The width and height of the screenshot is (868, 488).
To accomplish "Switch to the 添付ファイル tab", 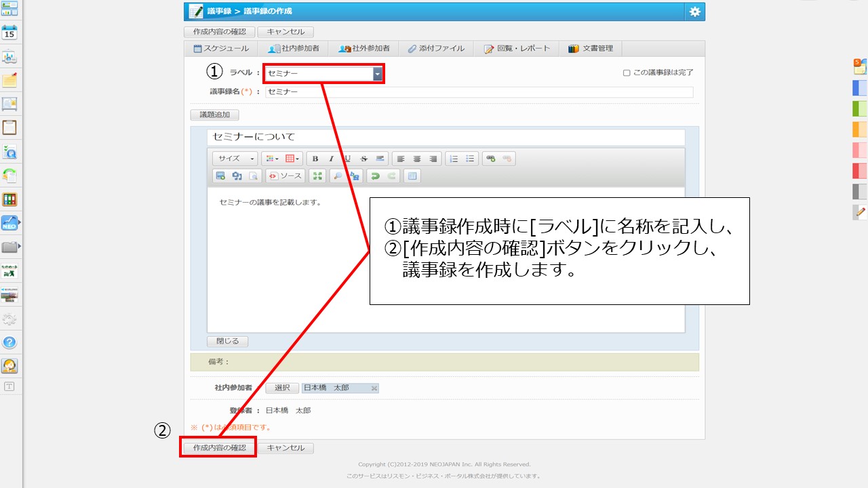I will tap(436, 49).
